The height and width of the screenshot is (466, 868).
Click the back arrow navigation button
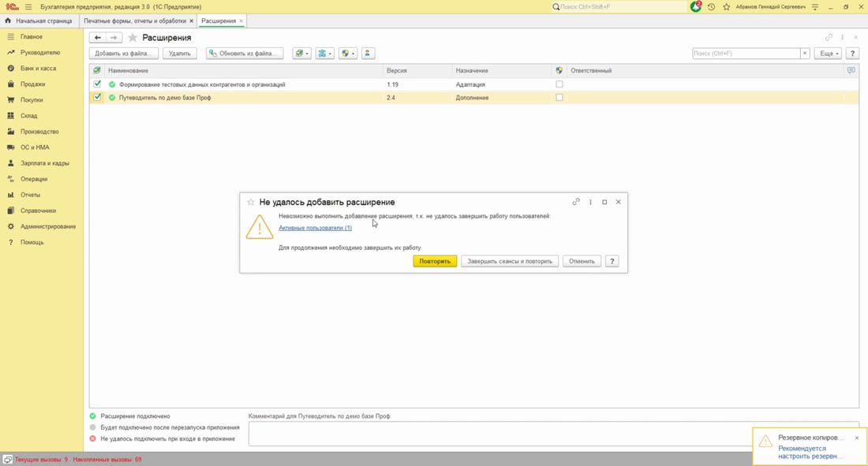coord(97,38)
